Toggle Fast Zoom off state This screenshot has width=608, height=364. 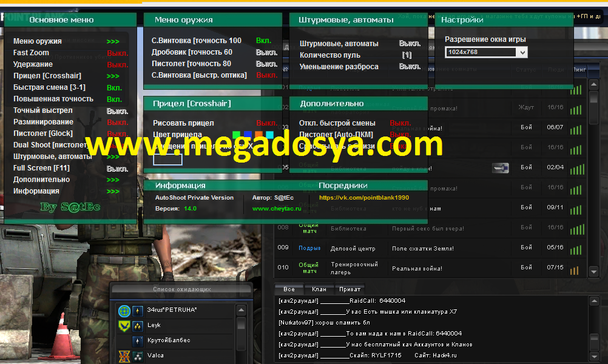click(118, 53)
